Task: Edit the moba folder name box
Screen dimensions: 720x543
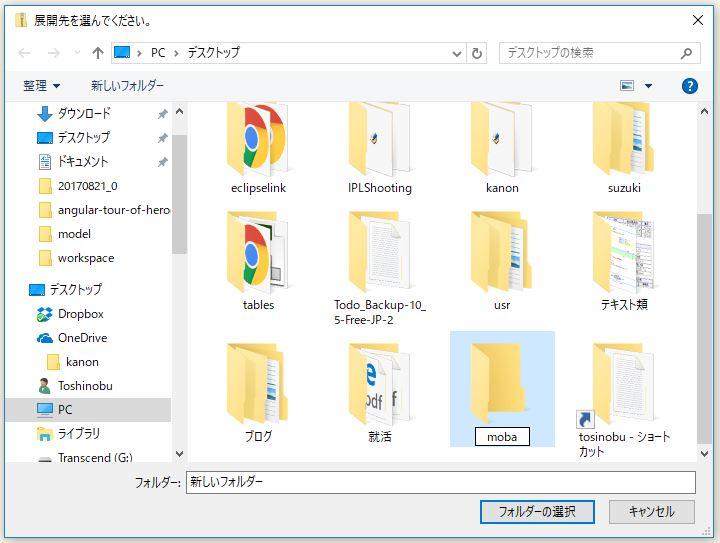Action: click(x=502, y=437)
